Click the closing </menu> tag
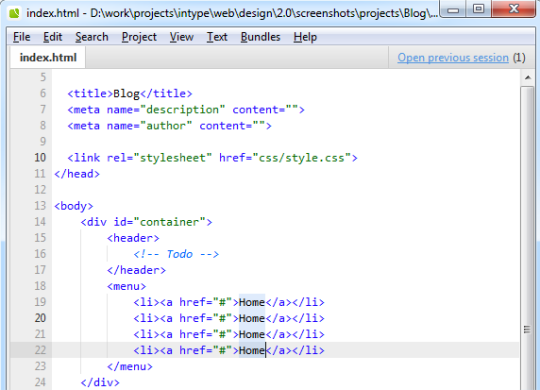The image size is (540, 390). click(130, 366)
